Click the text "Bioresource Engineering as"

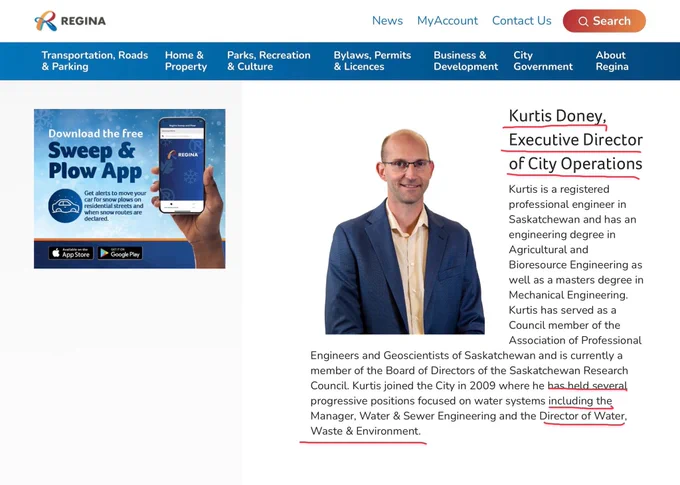[x=575, y=265]
